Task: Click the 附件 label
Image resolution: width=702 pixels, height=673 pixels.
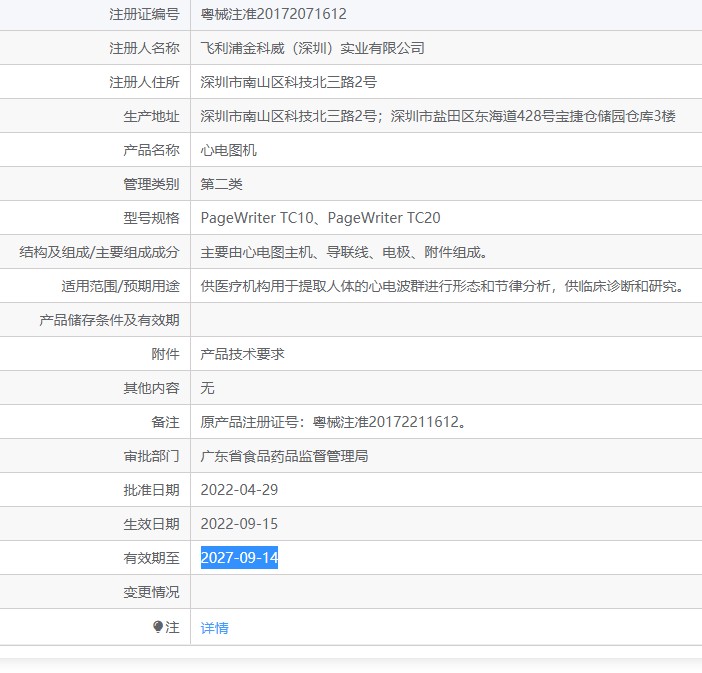Action: [165, 354]
